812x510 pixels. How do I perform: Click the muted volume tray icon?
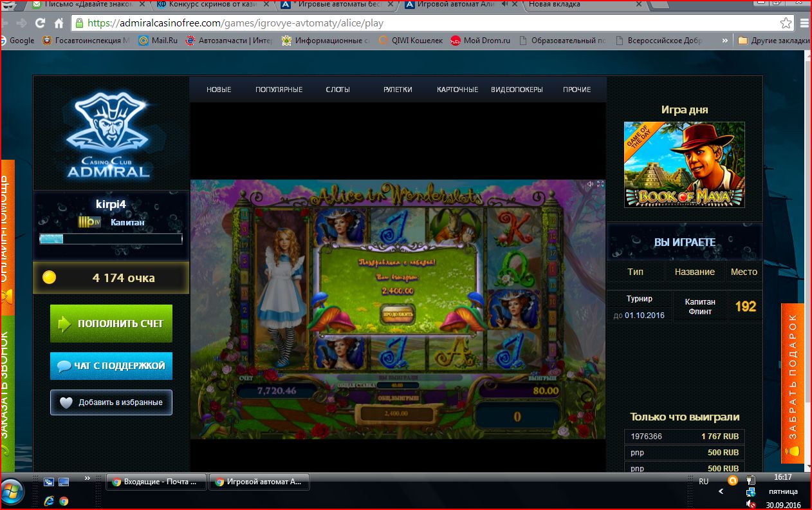(x=751, y=504)
